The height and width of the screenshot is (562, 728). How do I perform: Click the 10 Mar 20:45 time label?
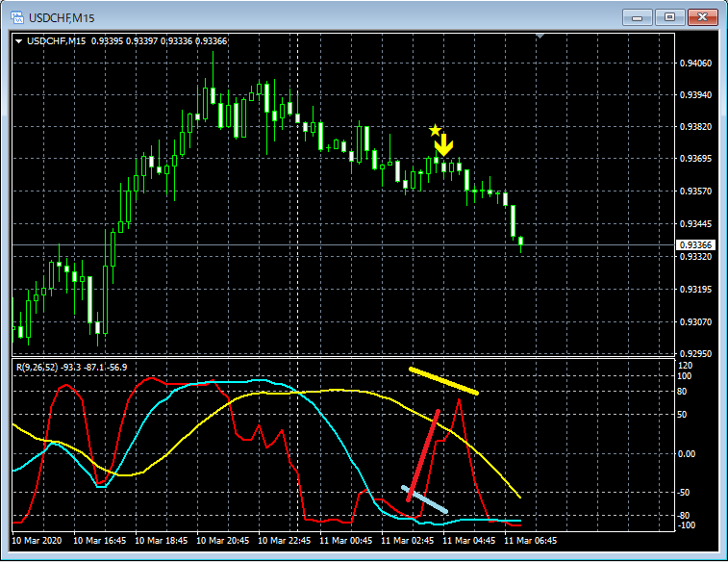pos(222,541)
